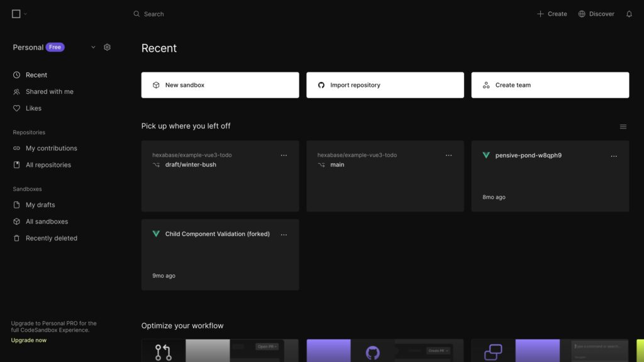Expand the dropdown next to logo

(26, 14)
